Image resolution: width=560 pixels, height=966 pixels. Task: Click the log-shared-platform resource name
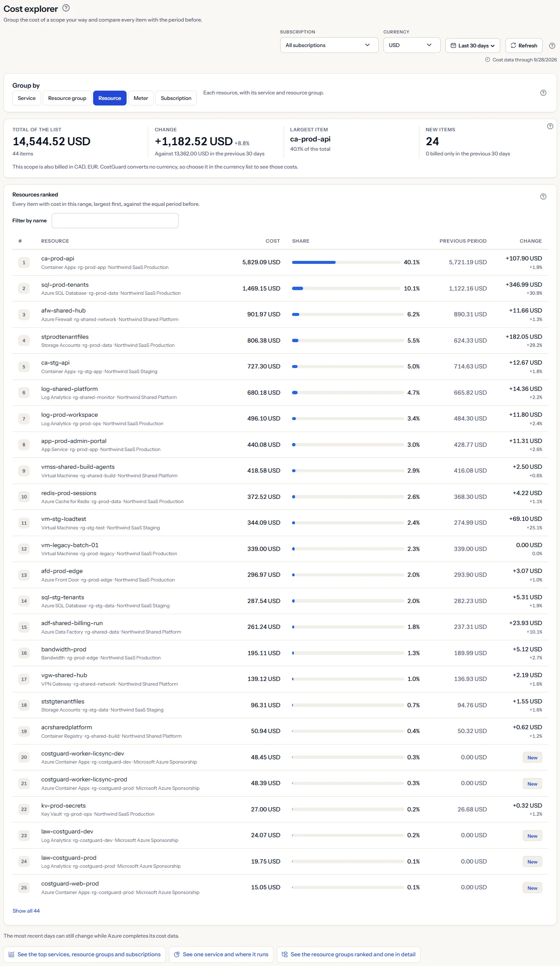click(69, 389)
